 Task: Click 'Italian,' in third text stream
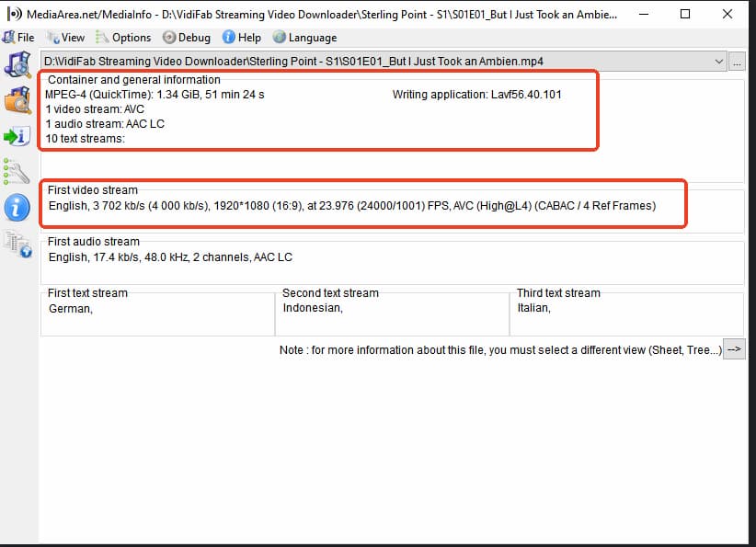[533, 308]
